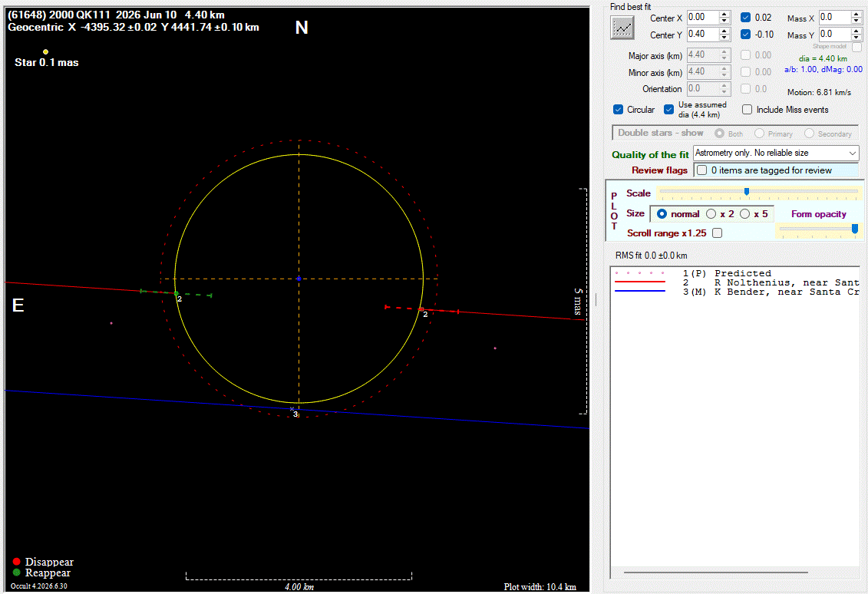
Task: Enable Include Miss events checkbox
Action: click(748, 110)
